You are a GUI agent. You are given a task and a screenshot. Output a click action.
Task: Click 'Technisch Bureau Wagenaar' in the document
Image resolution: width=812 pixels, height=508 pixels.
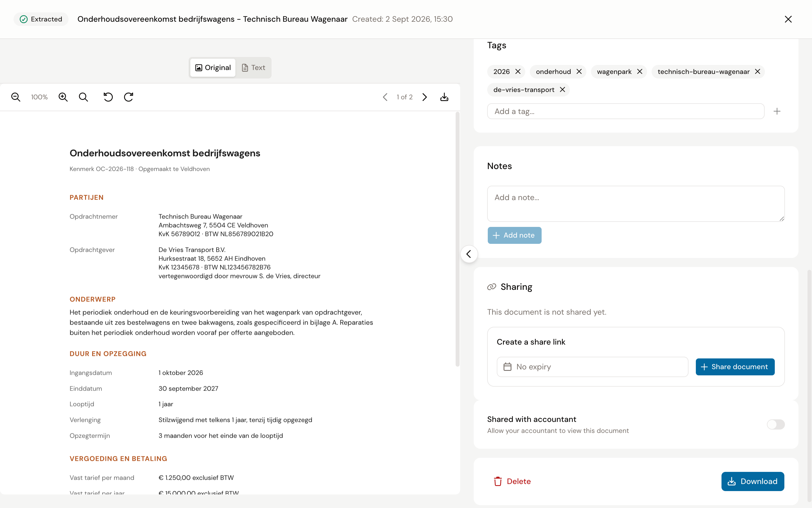tap(200, 216)
